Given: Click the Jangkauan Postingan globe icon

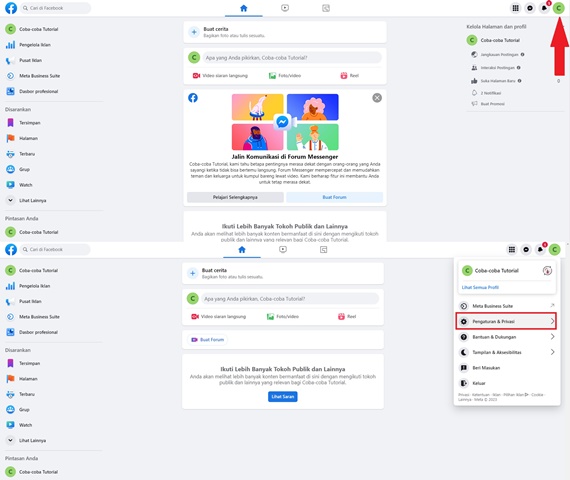Looking at the screenshot, I should 474,55.
